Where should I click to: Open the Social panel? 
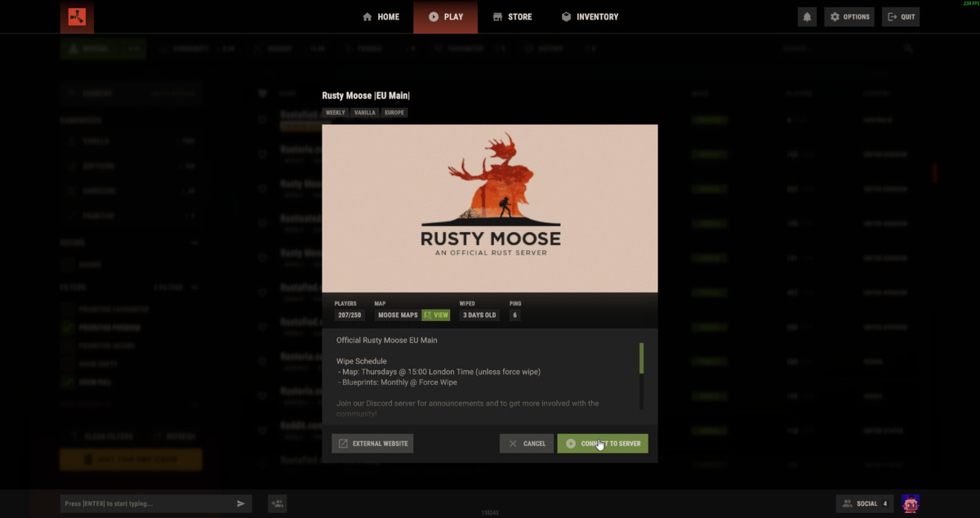[x=864, y=503]
